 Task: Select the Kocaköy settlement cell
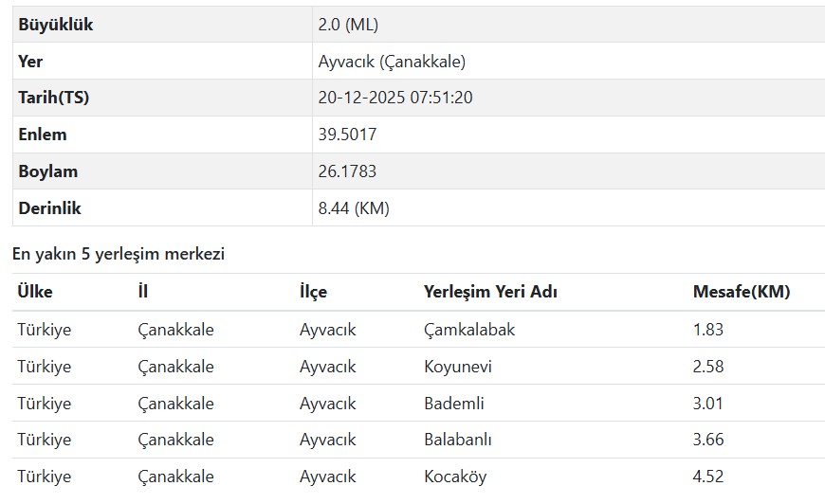pyautogui.click(x=455, y=477)
